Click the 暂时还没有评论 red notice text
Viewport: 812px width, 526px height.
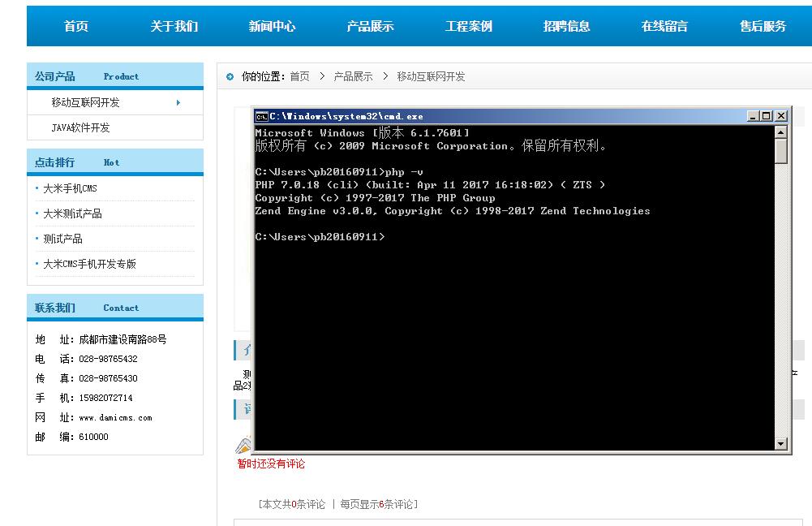(271, 463)
